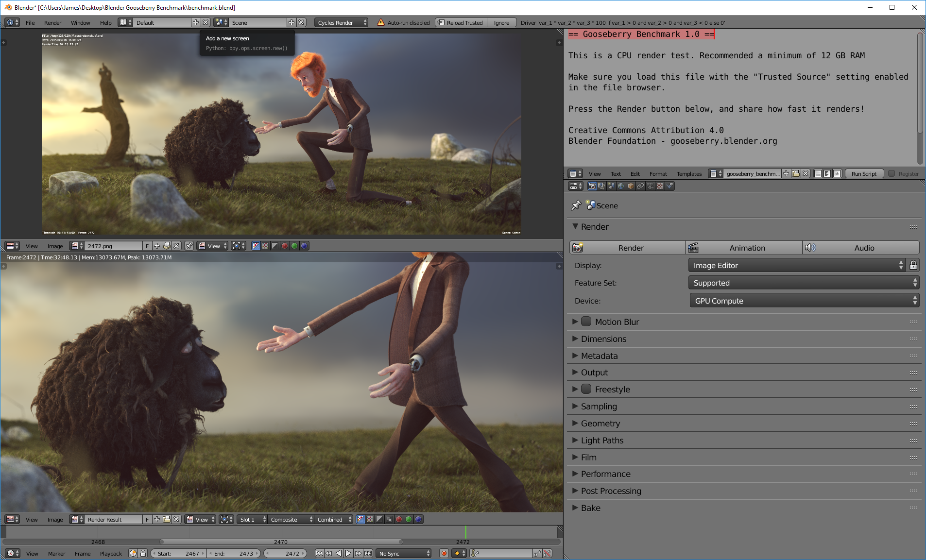Open the Playback menu in the timeline
This screenshot has height=560, width=926.
click(x=111, y=554)
